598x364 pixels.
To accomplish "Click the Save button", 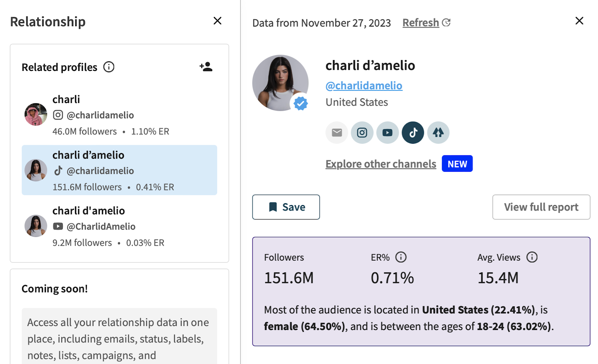I will (286, 207).
